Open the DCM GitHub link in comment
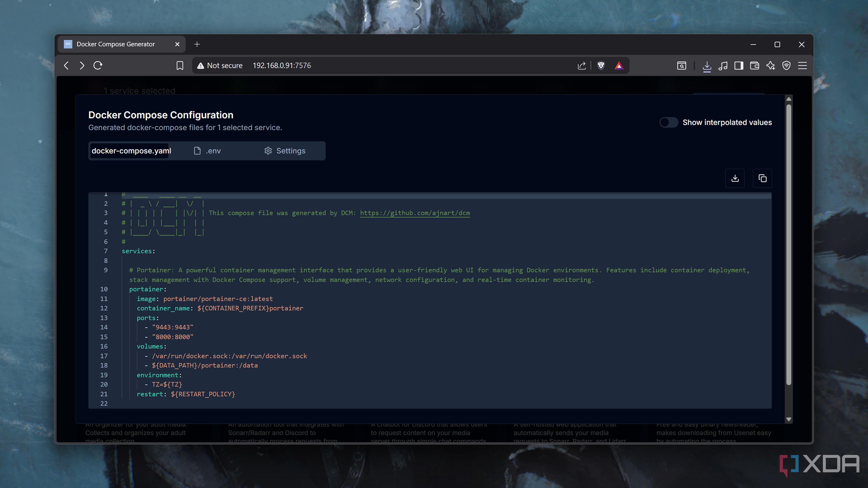 tap(415, 213)
